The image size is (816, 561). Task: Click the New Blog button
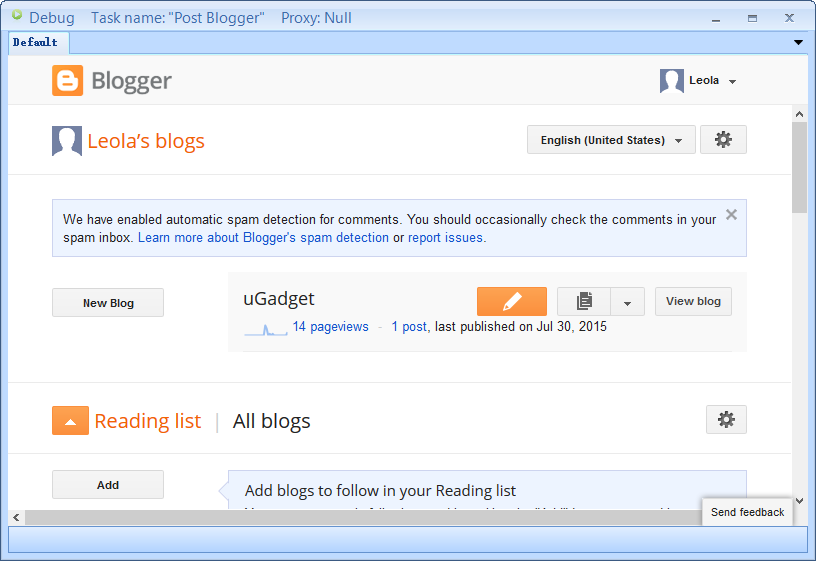click(x=108, y=303)
